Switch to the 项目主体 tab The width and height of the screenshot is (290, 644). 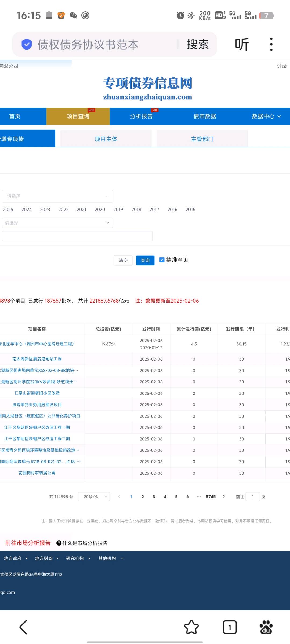106,139
